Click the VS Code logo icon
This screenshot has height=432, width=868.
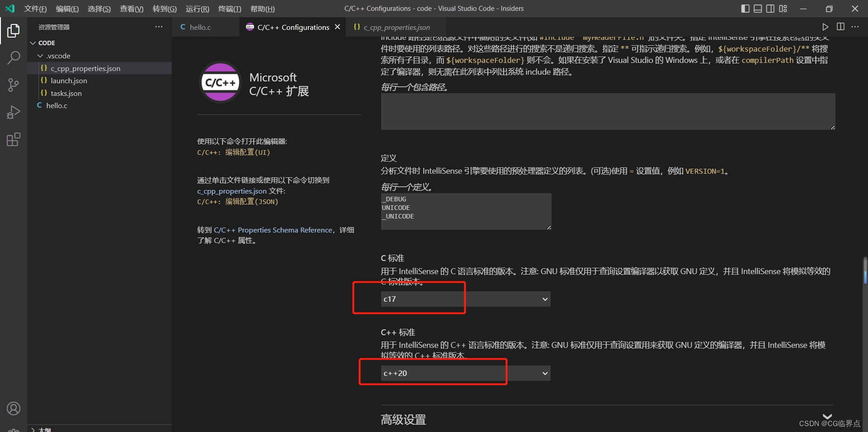(x=10, y=9)
